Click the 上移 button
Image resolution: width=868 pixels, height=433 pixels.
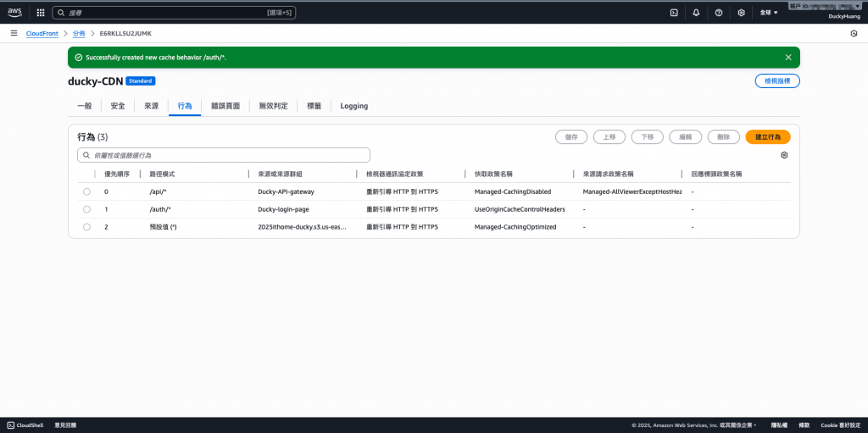tap(609, 136)
